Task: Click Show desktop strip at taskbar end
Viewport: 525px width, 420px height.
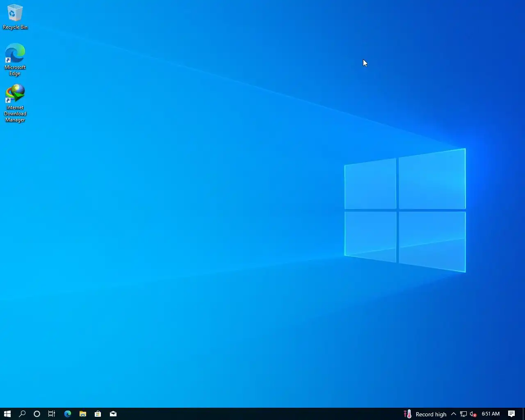Action: (524, 414)
